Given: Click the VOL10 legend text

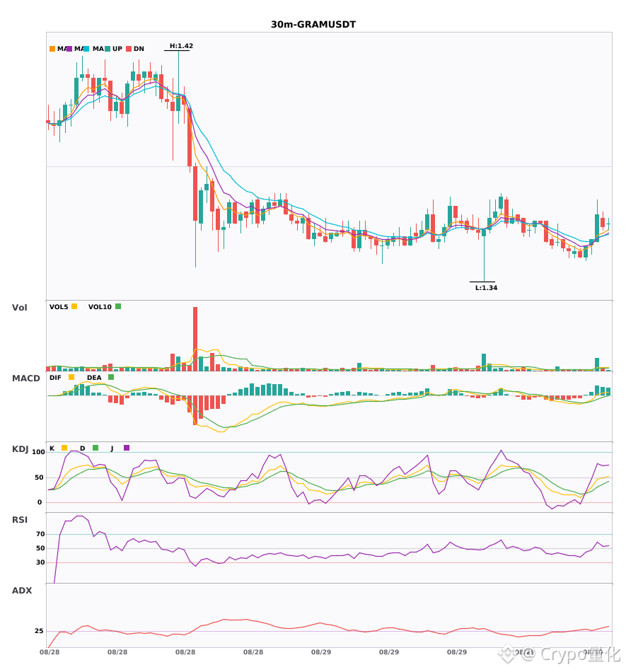Looking at the screenshot, I should [100, 307].
